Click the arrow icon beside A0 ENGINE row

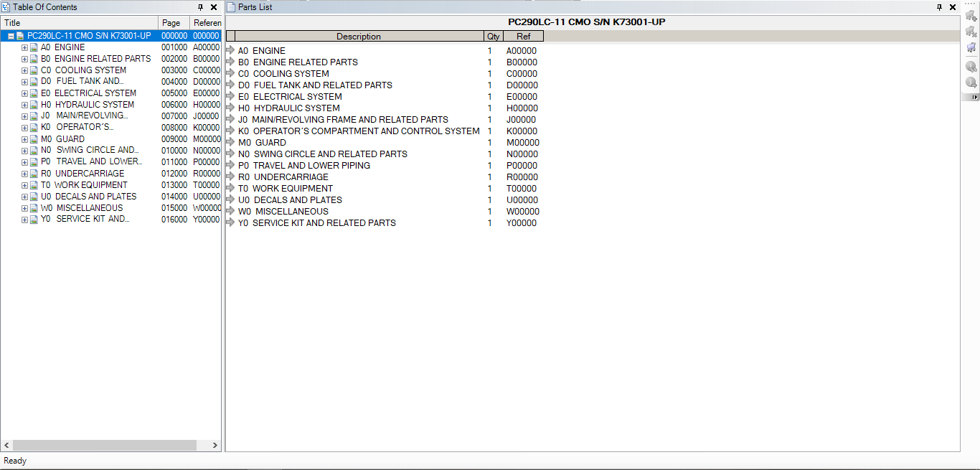pyautogui.click(x=230, y=50)
